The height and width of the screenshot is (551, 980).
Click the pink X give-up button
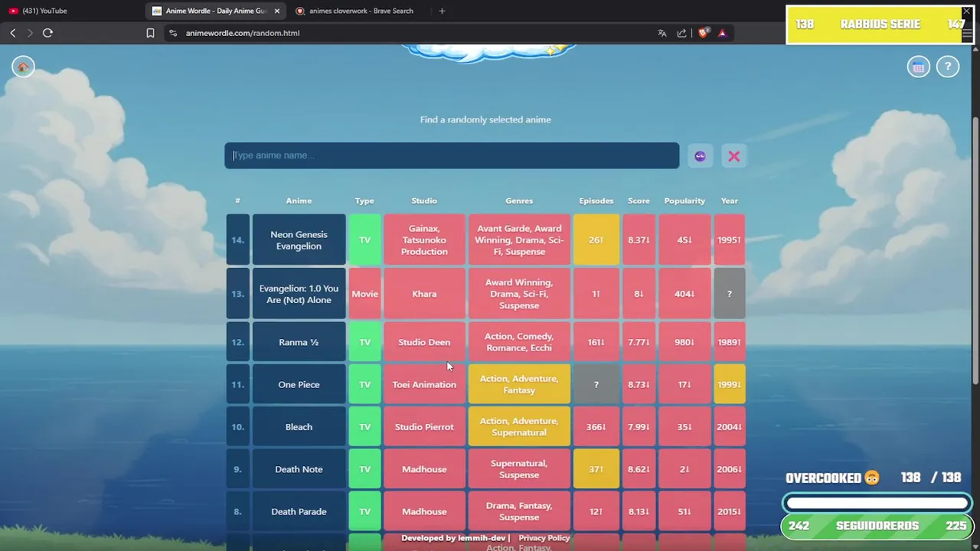[734, 156]
